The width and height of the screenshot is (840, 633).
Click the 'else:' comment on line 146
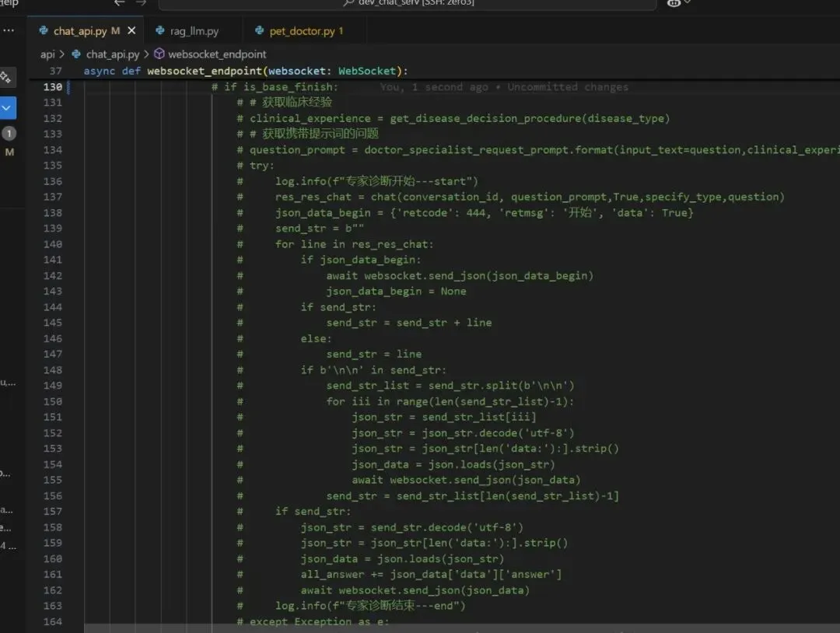tap(316, 338)
